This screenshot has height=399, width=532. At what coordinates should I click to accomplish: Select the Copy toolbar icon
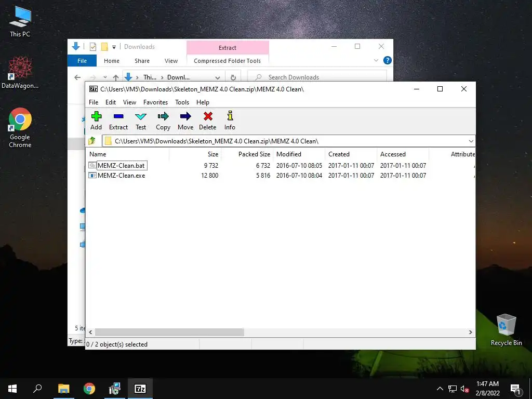163,121
